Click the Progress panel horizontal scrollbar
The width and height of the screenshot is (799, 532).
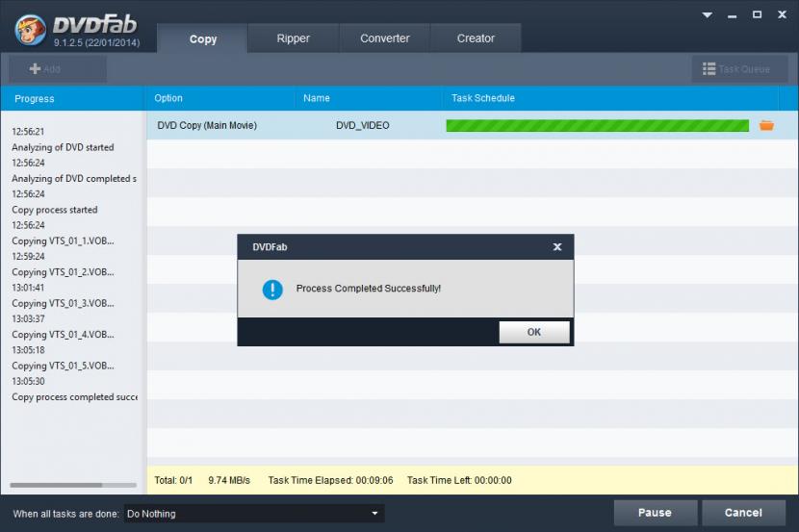tap(73, 485)
